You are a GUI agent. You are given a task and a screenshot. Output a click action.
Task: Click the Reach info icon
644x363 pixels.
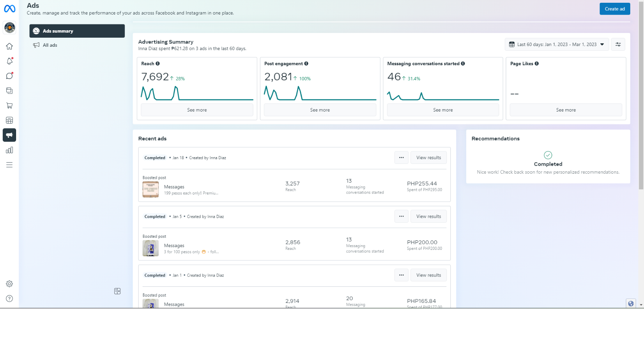tap(158, 64)
